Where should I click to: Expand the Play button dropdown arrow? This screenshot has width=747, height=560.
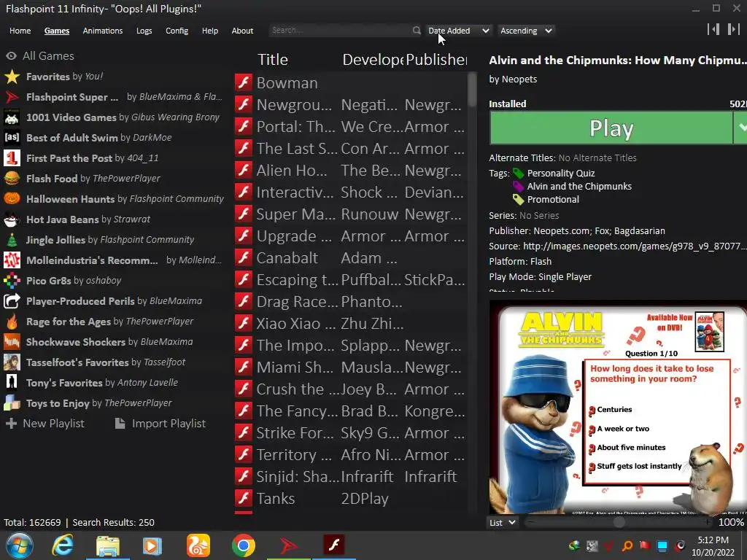coord(741,127)
